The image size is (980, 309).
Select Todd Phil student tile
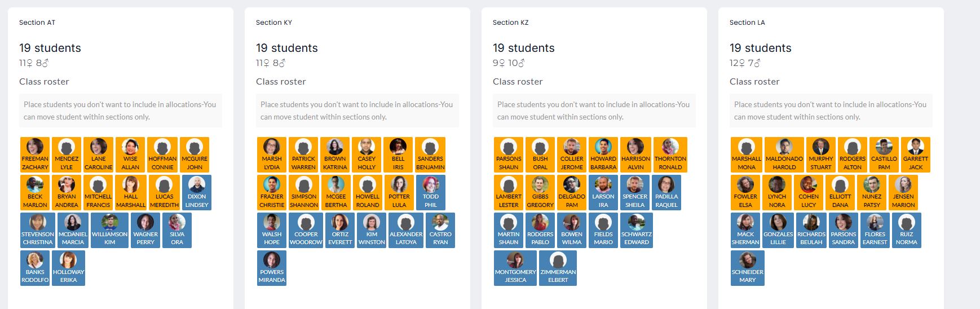[x=431, y=192]
